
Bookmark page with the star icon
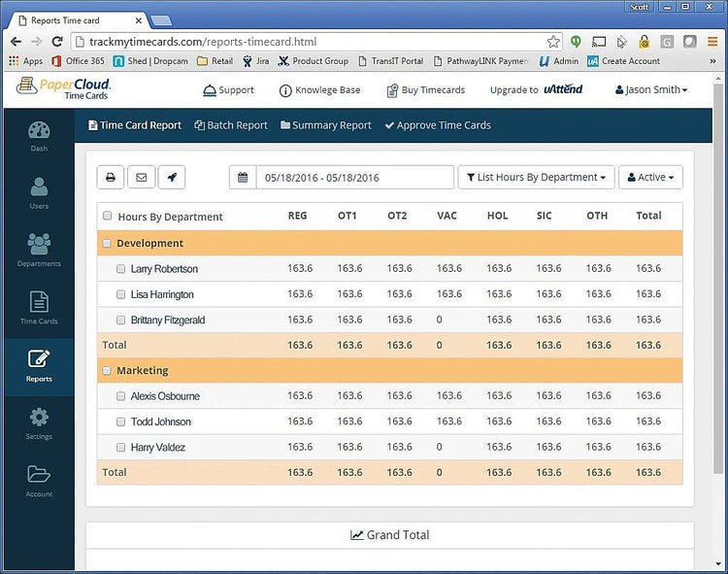point(553,42)
